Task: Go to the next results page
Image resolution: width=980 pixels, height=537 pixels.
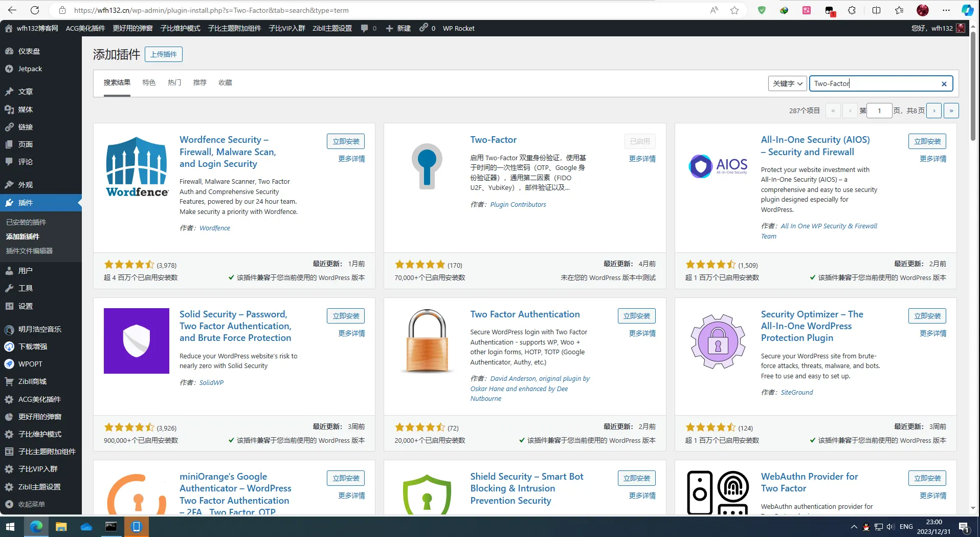Action: [x=934, y=111]
